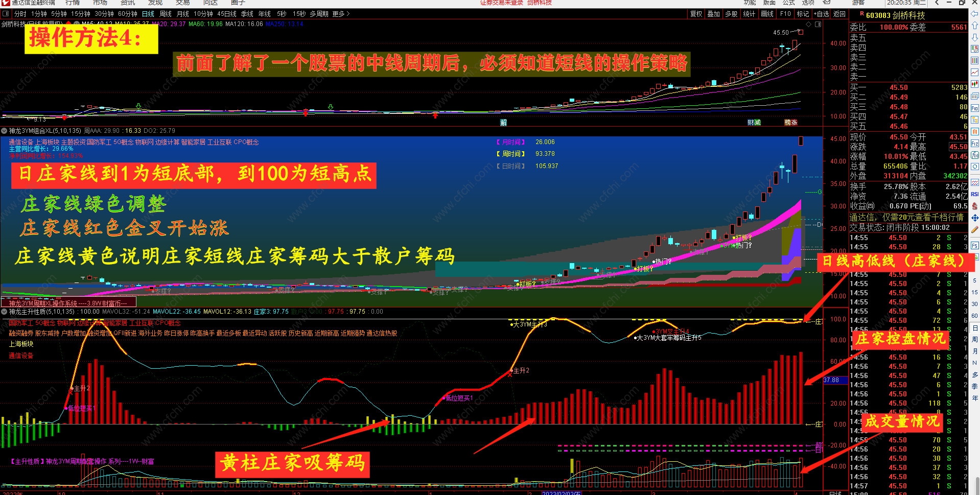Click the 叠加 button

(714, 14)
